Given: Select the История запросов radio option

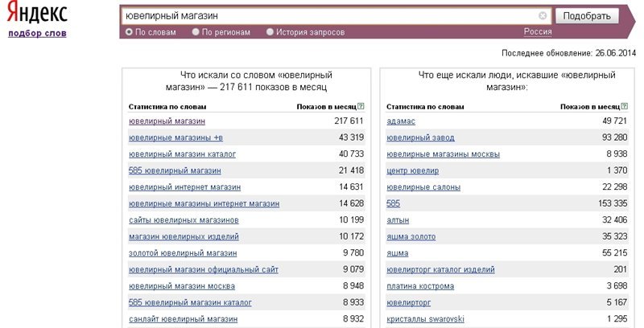Looking at the screenshot, I should click(x=270, y=32).
